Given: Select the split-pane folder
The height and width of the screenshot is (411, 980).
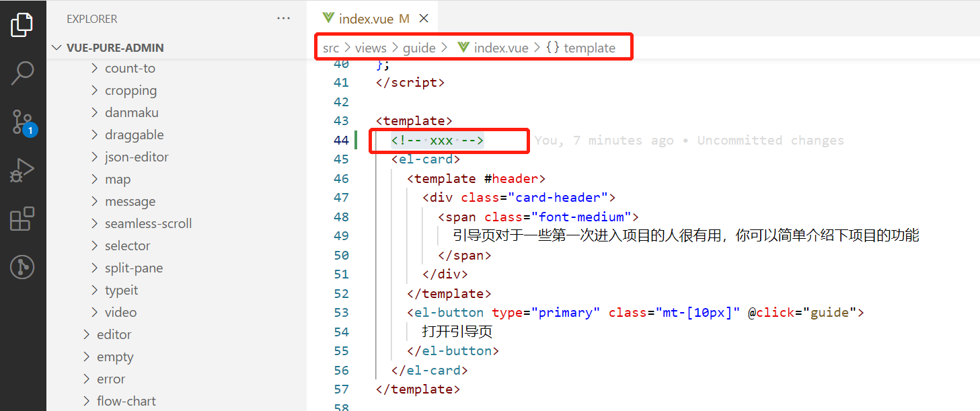Looking at the screenshot, I should click(134, 268).
